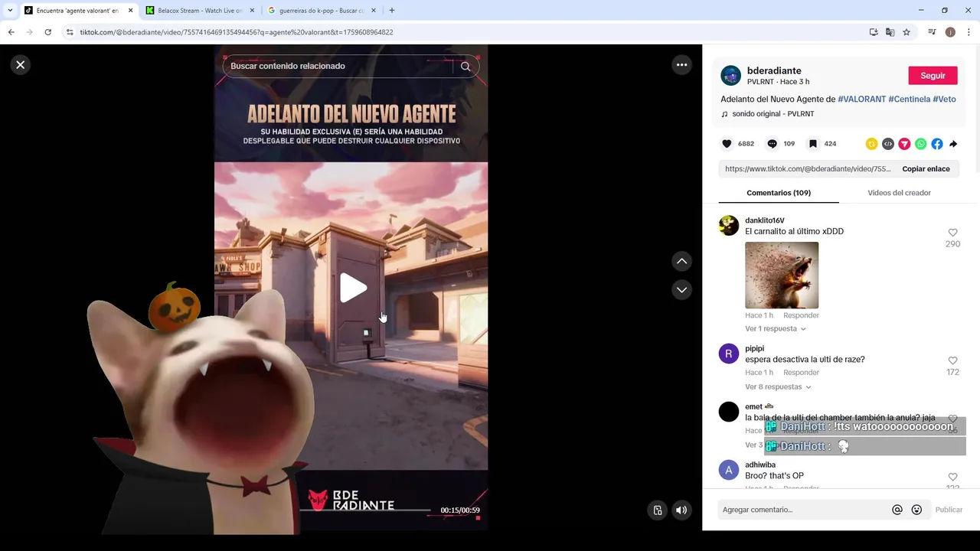Image resolution: width=980 pixels, height=551 pixels.
Task: Open the media controls icon in Chrome toolbar
Action: point(932,32)
